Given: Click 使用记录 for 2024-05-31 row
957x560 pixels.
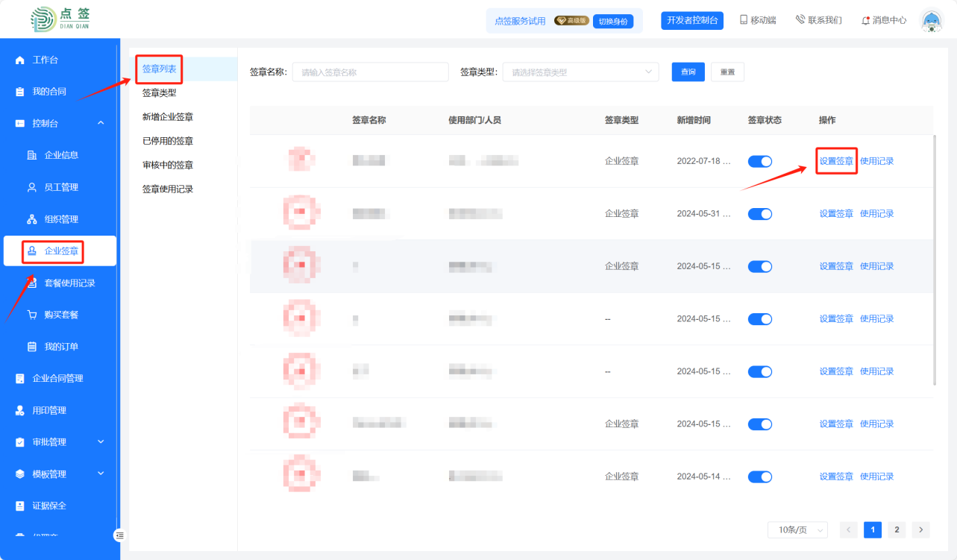Looking at the screenshot, I should [x=876, y=214].
